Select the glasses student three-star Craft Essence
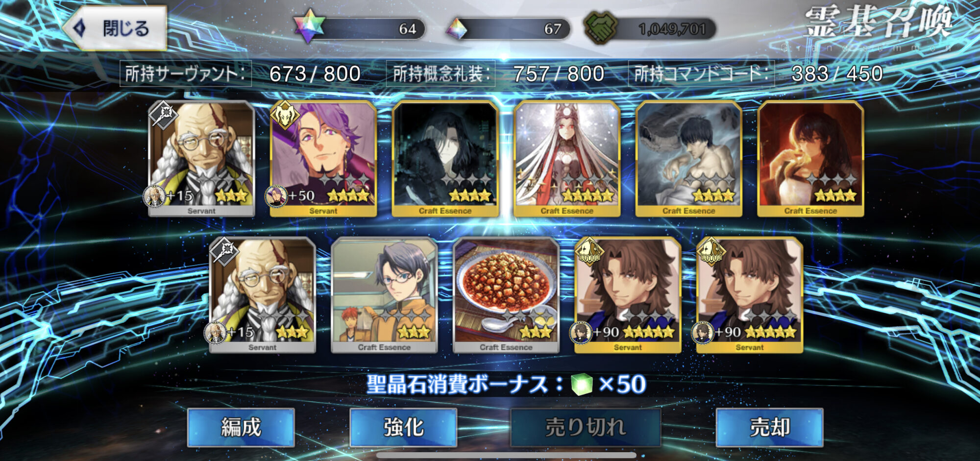 (x=384, y=295)
